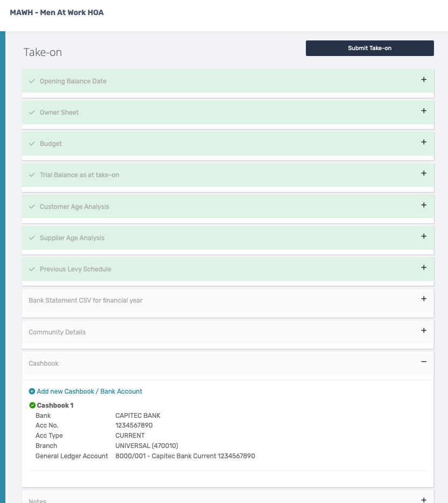Image resolution: width=448 pixels, height=503 pixels.
Task: Open the Supplier Age Analysis title
Action: [72, 238]
